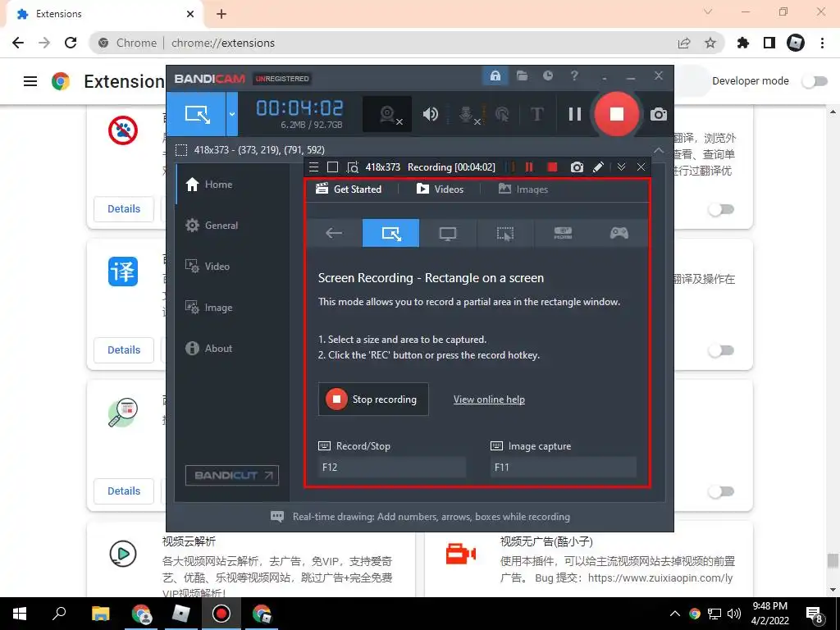Image resolution: width=840 pixels, height=630 pixels.
Task: Open Bandicam help question mark
Action: [574, 75]
